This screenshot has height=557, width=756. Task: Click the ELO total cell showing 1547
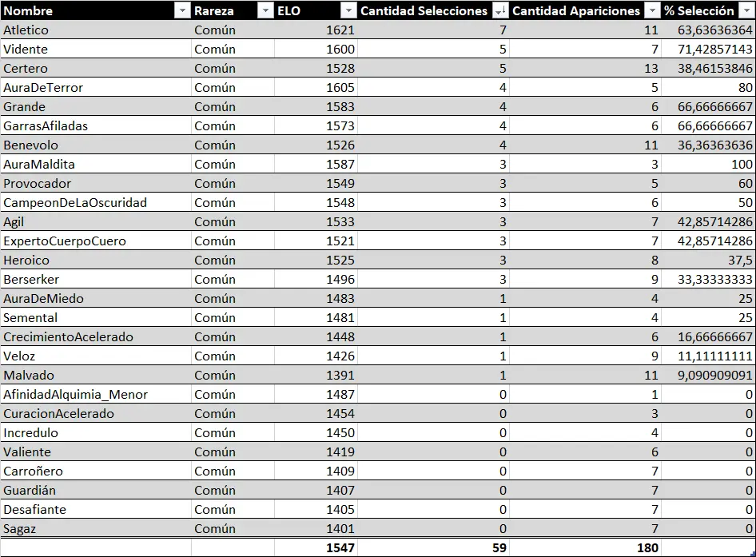[316, 547]
